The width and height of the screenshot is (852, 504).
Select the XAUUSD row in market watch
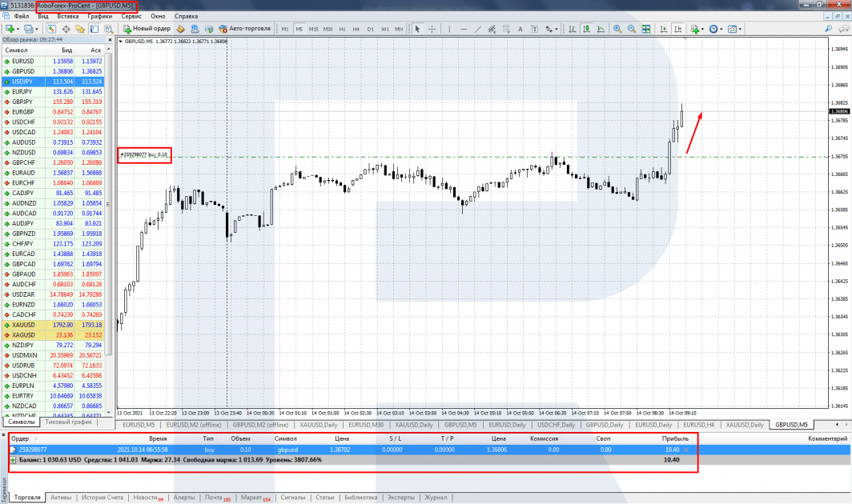click(56, 325)
